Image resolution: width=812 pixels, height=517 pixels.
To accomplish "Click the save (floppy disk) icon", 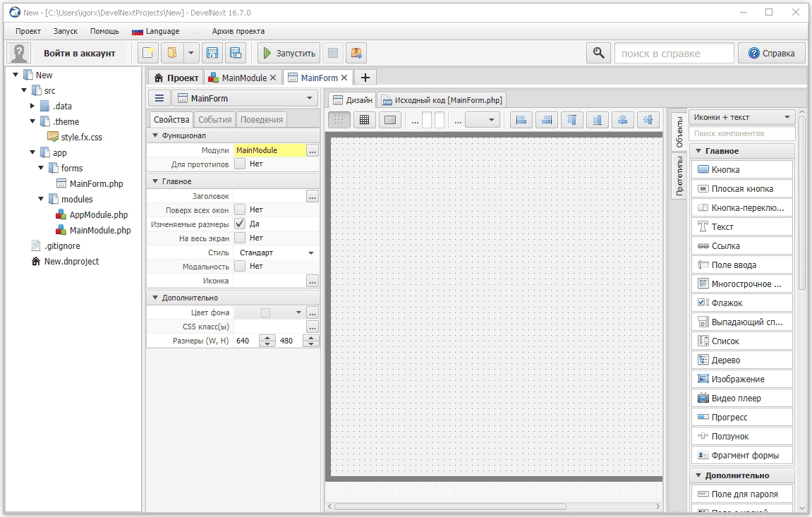I will pos(212,53).
